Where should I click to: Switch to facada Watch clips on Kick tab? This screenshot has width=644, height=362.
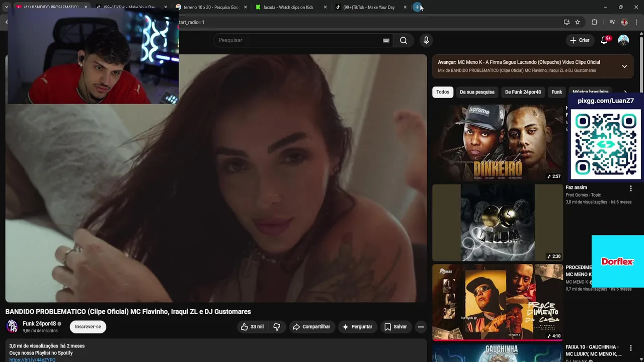[288, 7]
